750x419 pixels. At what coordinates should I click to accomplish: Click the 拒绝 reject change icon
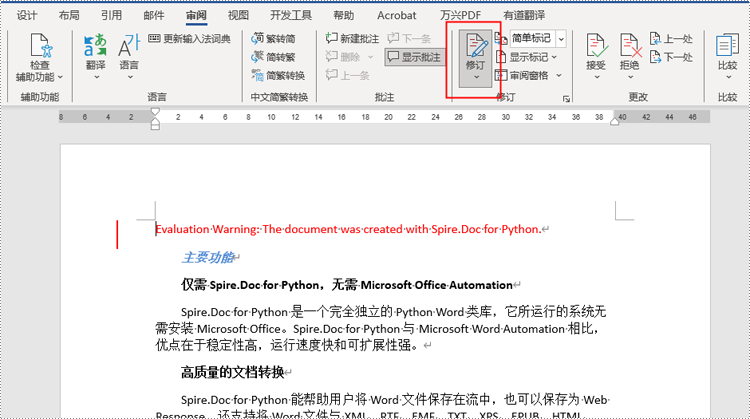630,46
